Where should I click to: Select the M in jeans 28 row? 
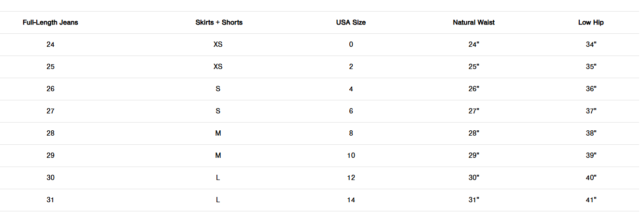(218, 133)
